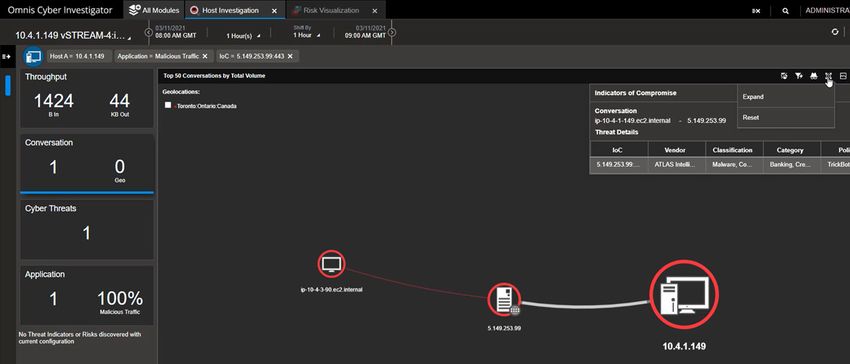Click the ATLAS Intelli... vendor cell
This screenshot has height=364, width=850.
click(677, 165)
